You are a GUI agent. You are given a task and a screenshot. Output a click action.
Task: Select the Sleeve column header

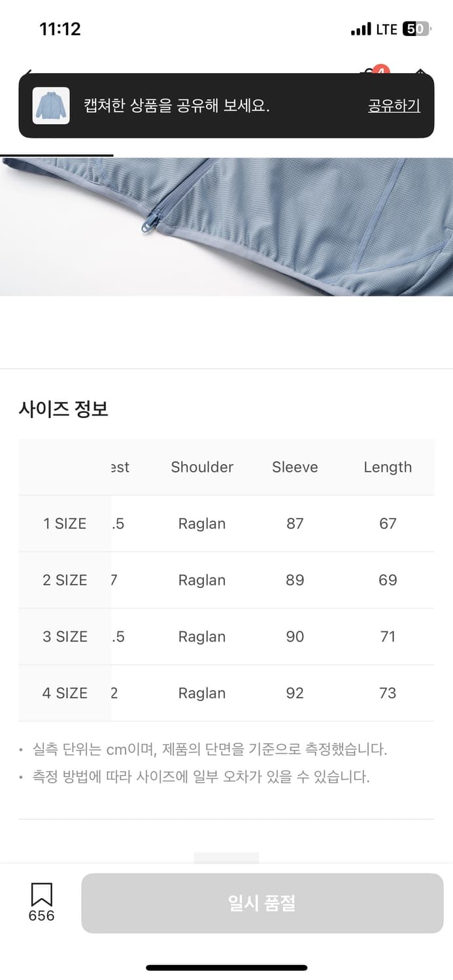pos(295,467)
